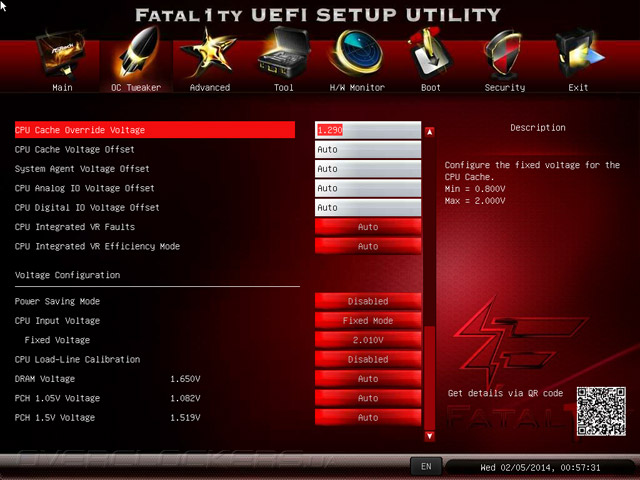
Task: Select CPU Cache Voltage Offset label
Action: pyautogui.click(x=75, y=149)
